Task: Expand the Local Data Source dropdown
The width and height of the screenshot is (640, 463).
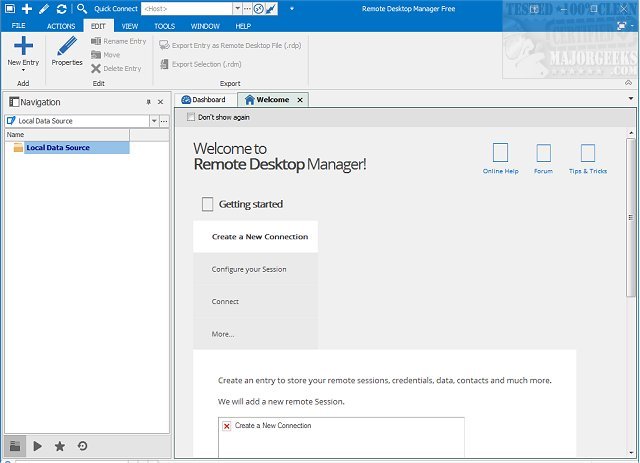Action: click(x=153, y=120)
